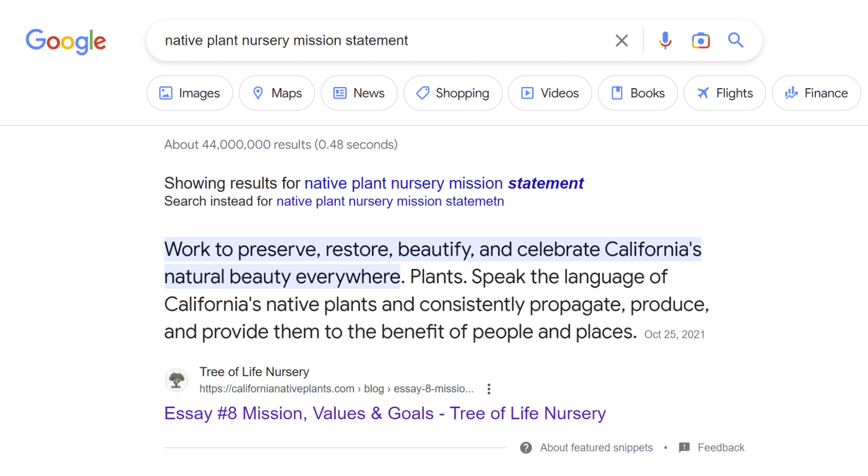This screenshot has width=868, height=476.
Task: Click the Feedback flag icon
Action: tap(684, 447)
